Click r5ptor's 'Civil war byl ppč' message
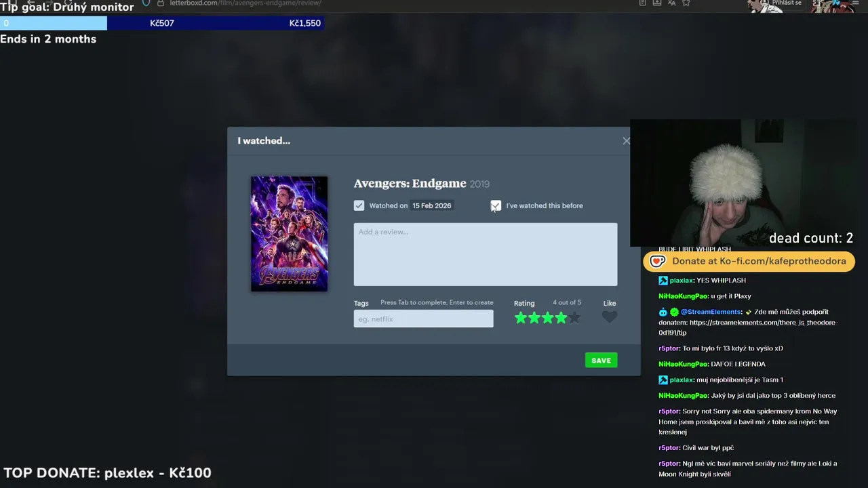868x488 pixels. point(708,448)
